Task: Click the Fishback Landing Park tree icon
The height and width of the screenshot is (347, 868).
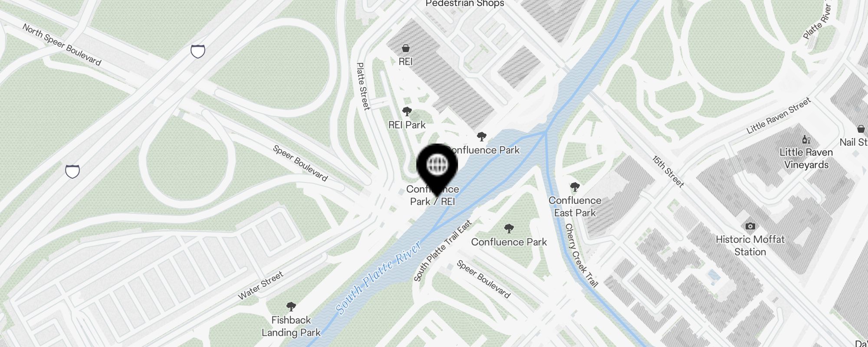Action: pos(291,307)
